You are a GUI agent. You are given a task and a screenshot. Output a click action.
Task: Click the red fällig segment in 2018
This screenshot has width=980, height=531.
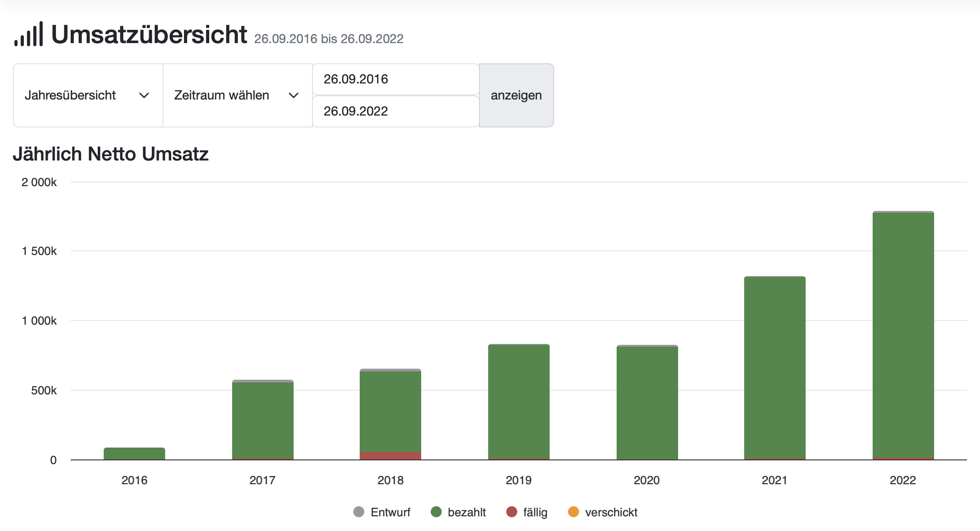coord(390,456)
